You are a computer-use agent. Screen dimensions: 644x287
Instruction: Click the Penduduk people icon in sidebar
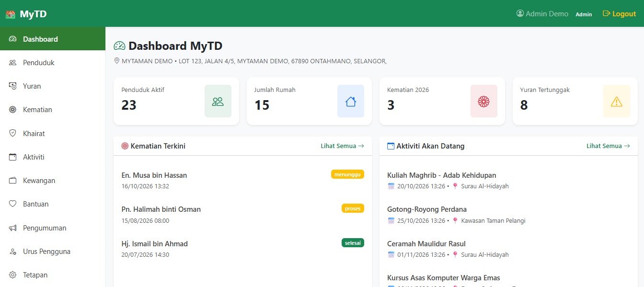[x=13, y=63]
